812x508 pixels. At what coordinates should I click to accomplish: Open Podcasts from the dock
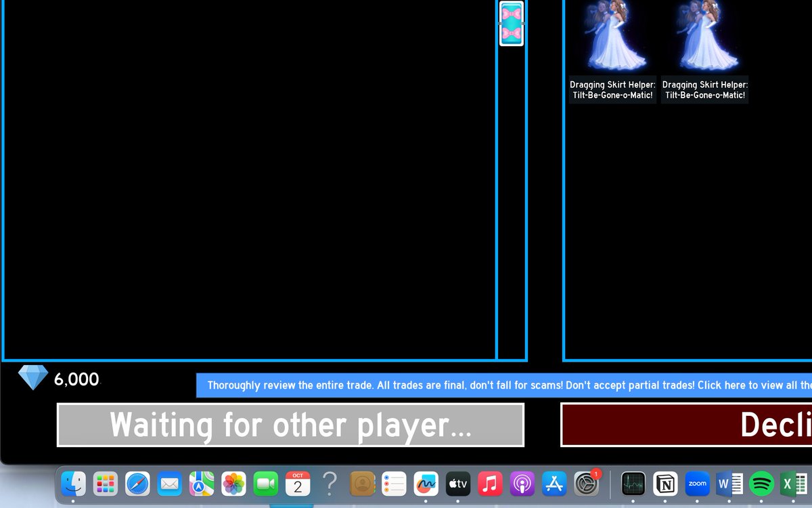[522, 484]
